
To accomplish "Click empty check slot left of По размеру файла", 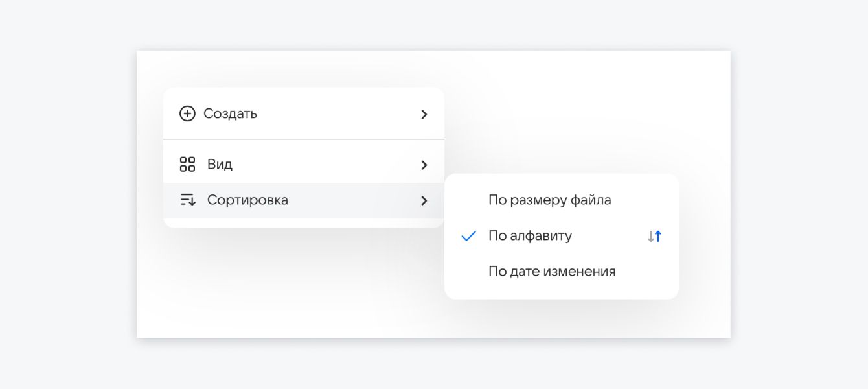I will click(x=468, y=200).
